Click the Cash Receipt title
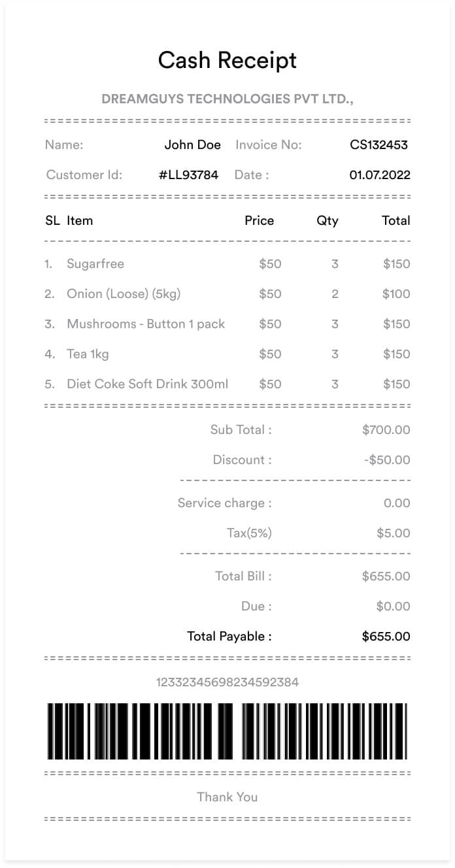Viewport: 455px width, 868px height. coord(227,60)
